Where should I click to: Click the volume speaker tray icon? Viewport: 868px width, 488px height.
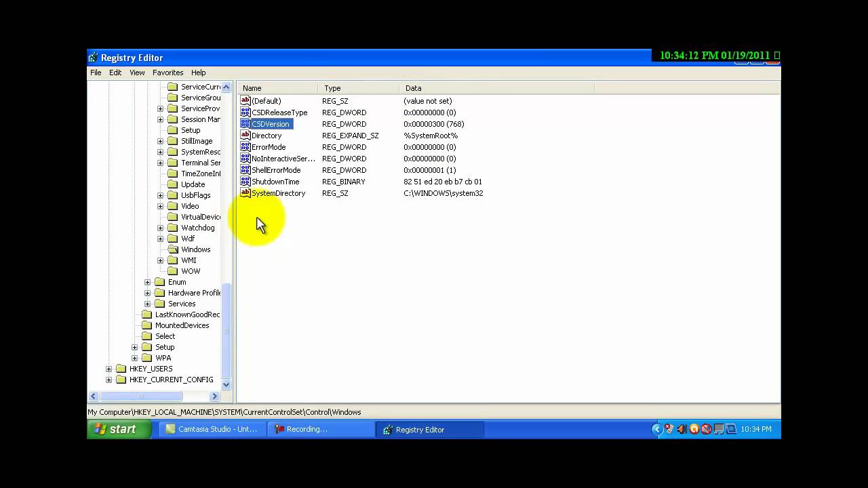tap(682, 429)
